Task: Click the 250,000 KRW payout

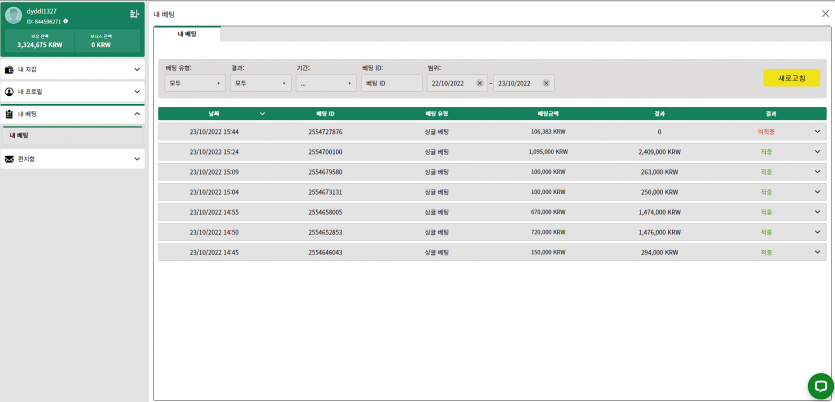Action: (x=659, y=192)
